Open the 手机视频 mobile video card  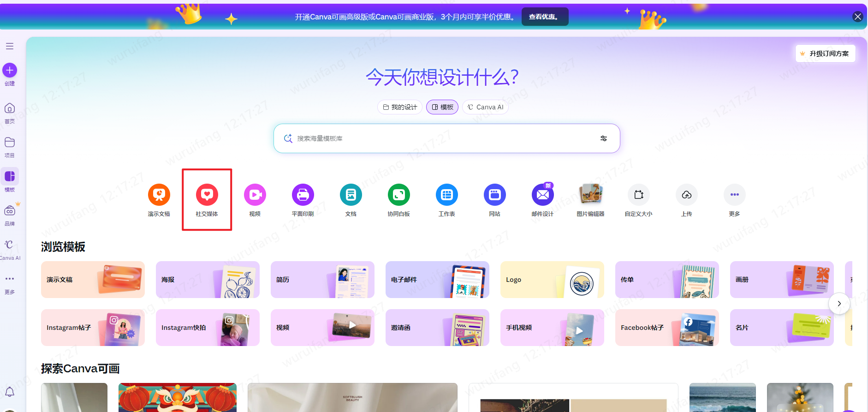click(552, 328)
